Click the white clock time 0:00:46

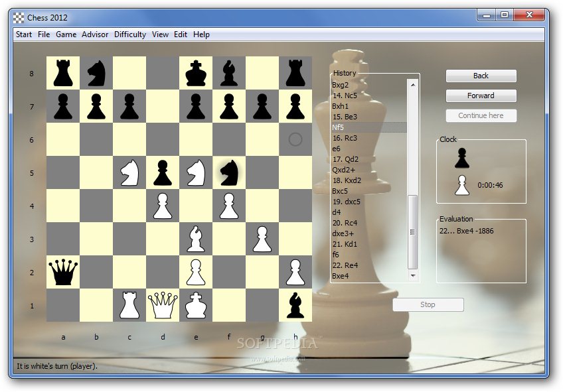coord(490,185)
